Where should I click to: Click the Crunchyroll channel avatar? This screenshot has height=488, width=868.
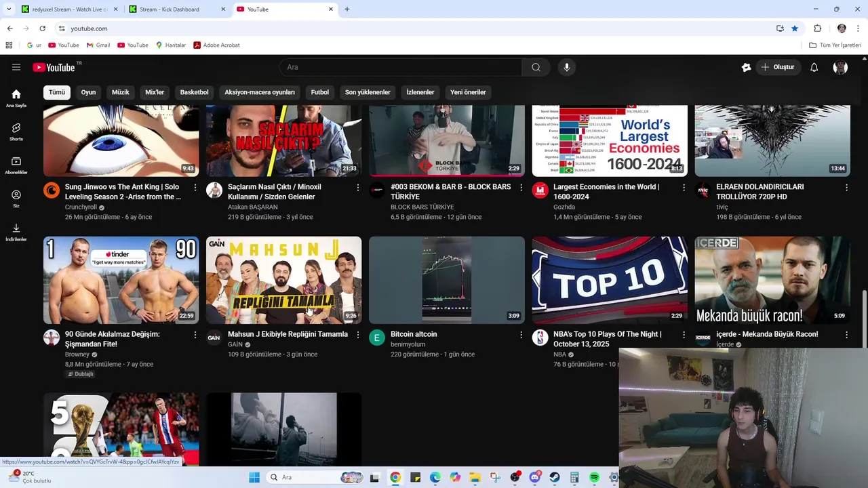52,190
